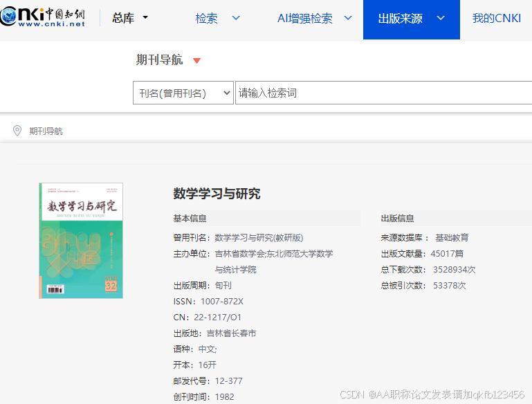This screenshot has width=532, height=404.
Task: Open the 数学学习与研究 journal cover thumbnail
Action: click(81, 241)
